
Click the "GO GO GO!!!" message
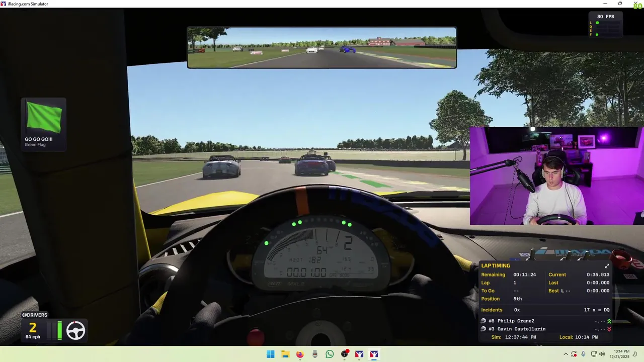39,139
